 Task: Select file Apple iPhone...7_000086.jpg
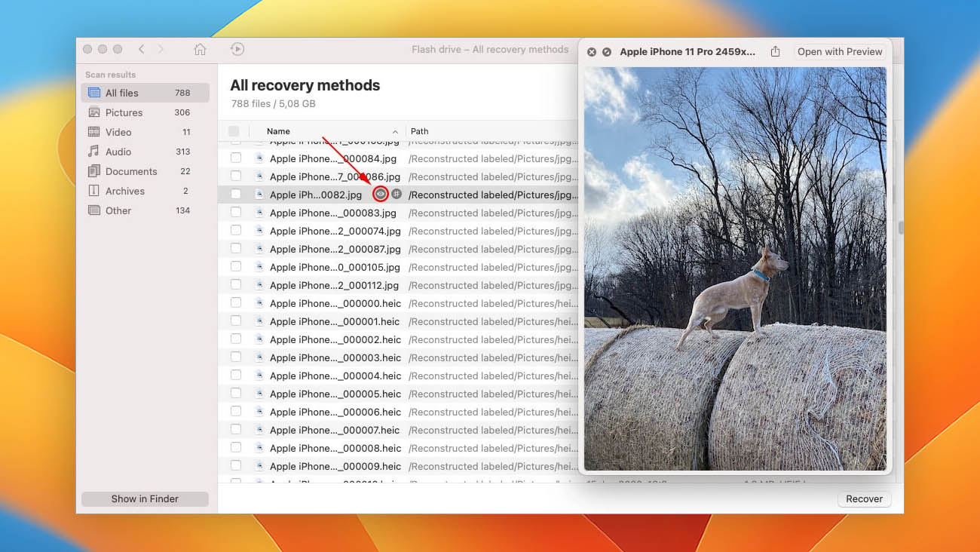point(335,176)
